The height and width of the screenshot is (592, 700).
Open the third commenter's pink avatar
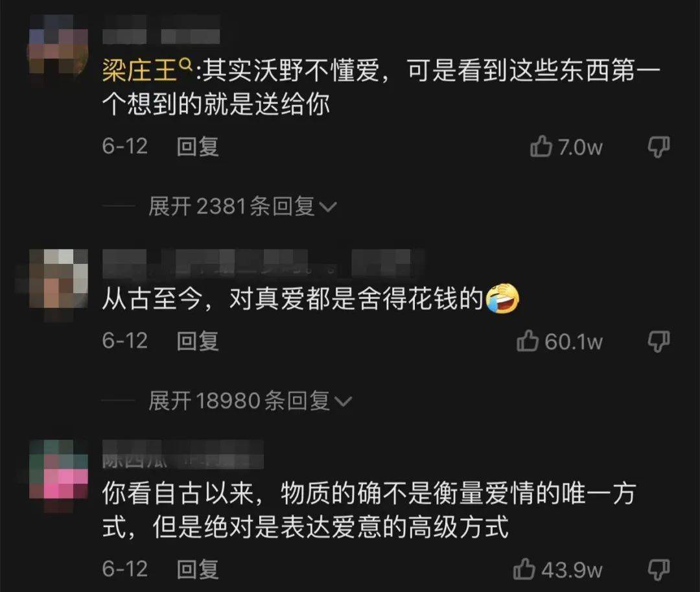[x=58, y=469]
